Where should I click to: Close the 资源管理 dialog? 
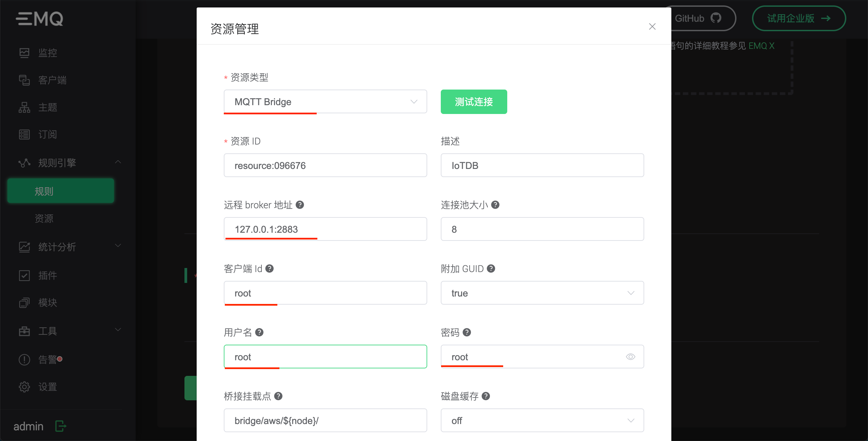[652, 26]
